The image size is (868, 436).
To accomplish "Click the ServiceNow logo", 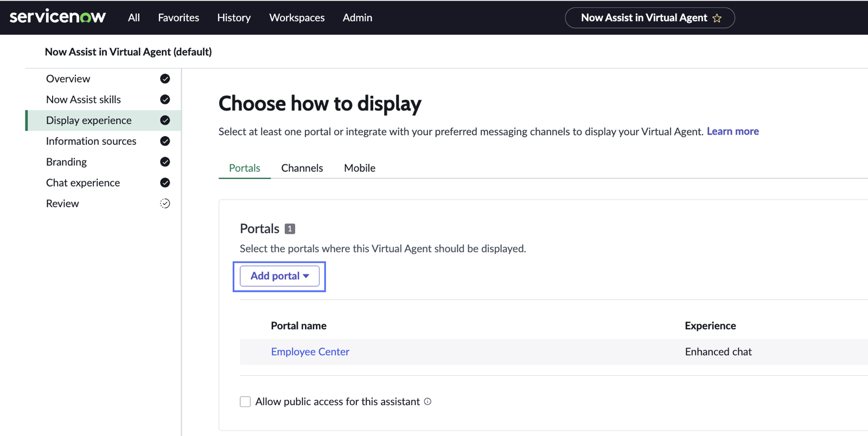I will [58, 17].
